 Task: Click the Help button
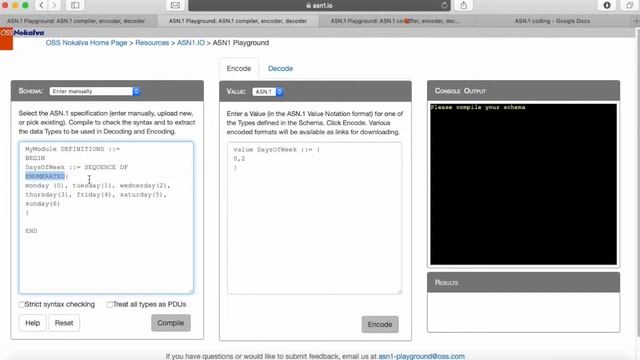[33, 323]
